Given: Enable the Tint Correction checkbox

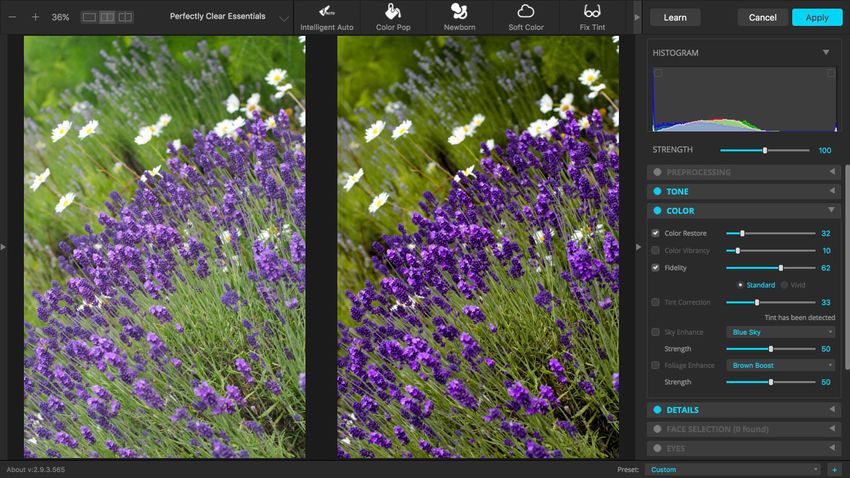Looking at the screenshot, I should (x=655, y=302).
